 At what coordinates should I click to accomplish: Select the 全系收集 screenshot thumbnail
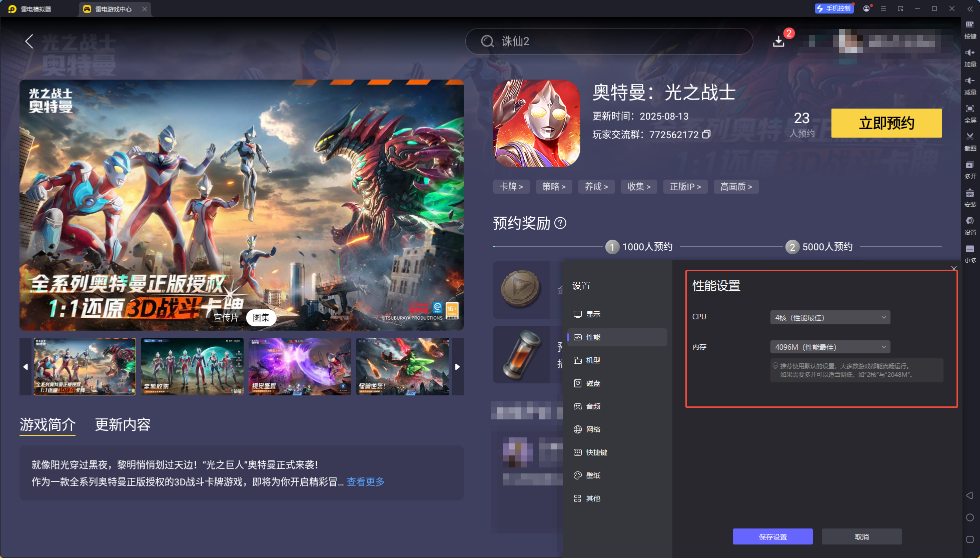[192, 366]
